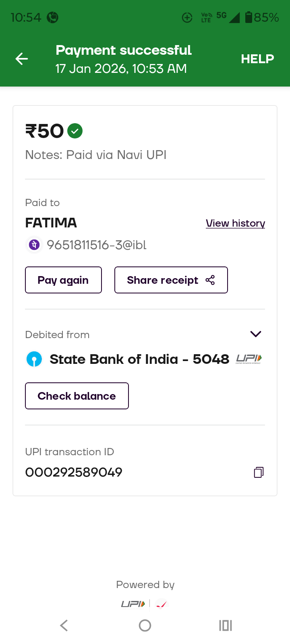Tap the State Bank of India - 5048 account
Viewport: 290px width, 644px height.
pyautogui.click(x=139, y=359)
